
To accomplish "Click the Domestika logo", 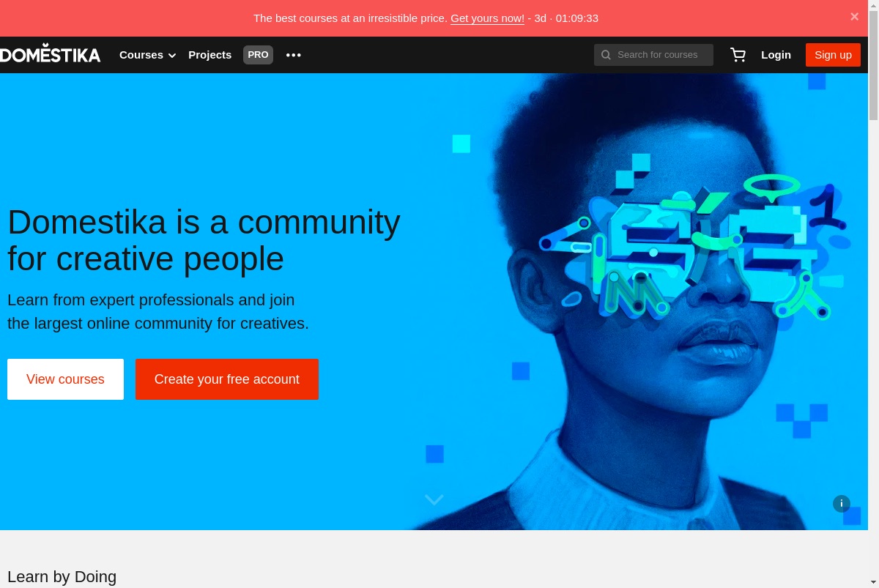I will (x=50, y=53).
